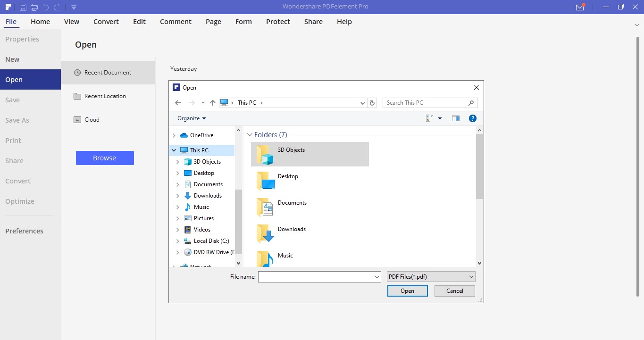The image size is (644, 340).
Task: Click the file list vertical scrollbar
Action: (479, 166)
